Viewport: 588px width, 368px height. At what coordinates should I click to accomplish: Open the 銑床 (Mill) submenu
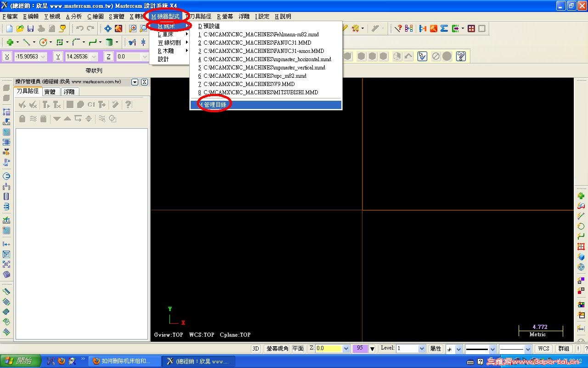click(x=170, y=26)
